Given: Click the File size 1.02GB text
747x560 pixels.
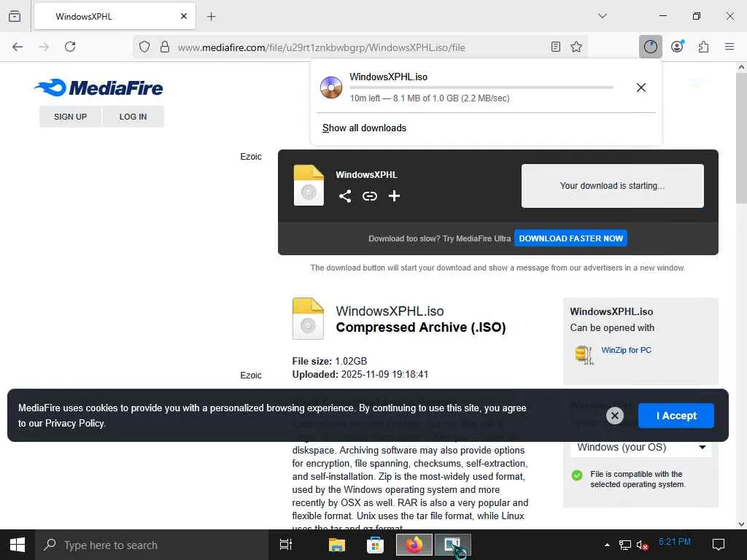Looking at the screenshot, I should [330, 361].
